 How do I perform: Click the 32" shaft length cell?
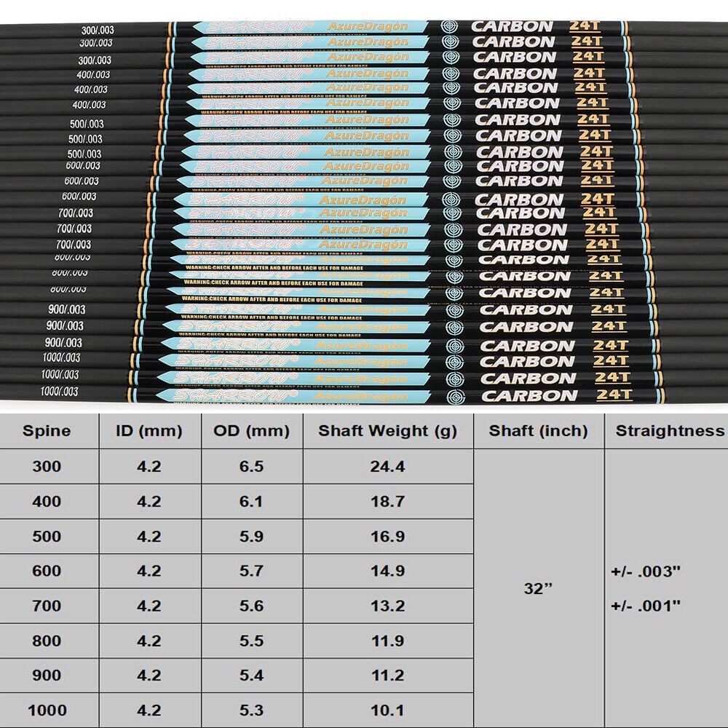[x=538, y=589]
